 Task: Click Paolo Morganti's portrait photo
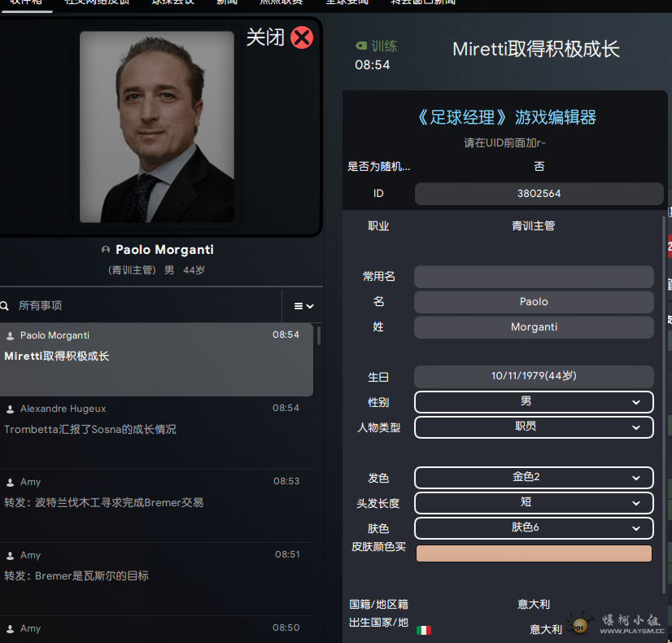[157, 126]
